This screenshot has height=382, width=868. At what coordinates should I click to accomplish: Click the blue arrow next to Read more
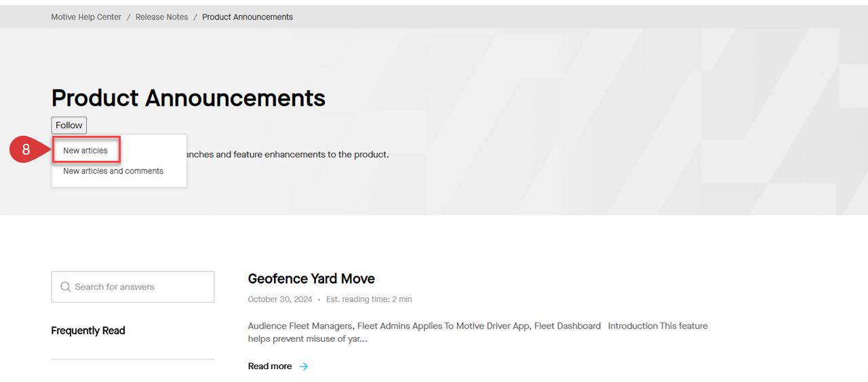point(304,366)
